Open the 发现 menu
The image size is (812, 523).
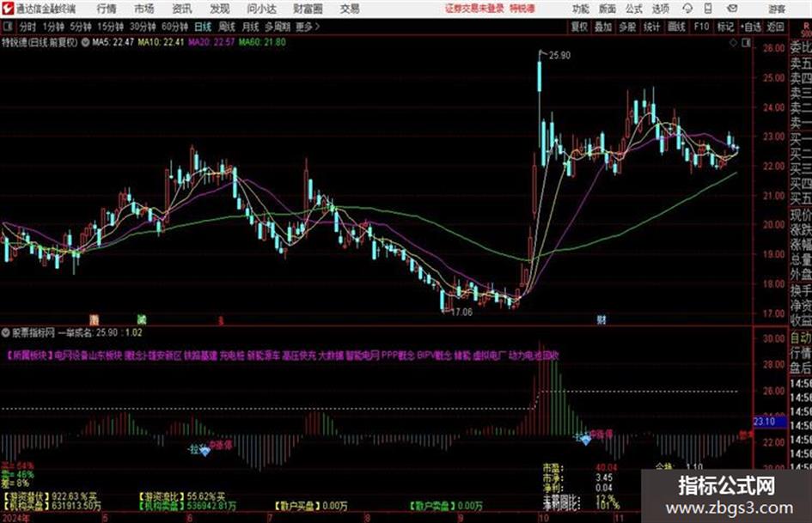(x=220, y=9)
